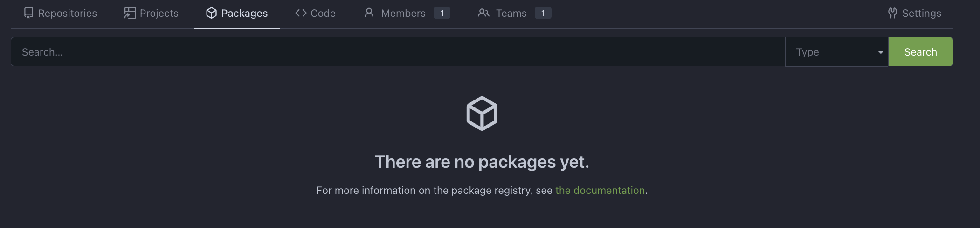The width and height of the screenshot is (980, 228).
Task: Open the Type filter dropdown
Action: (x=837, y=52)
